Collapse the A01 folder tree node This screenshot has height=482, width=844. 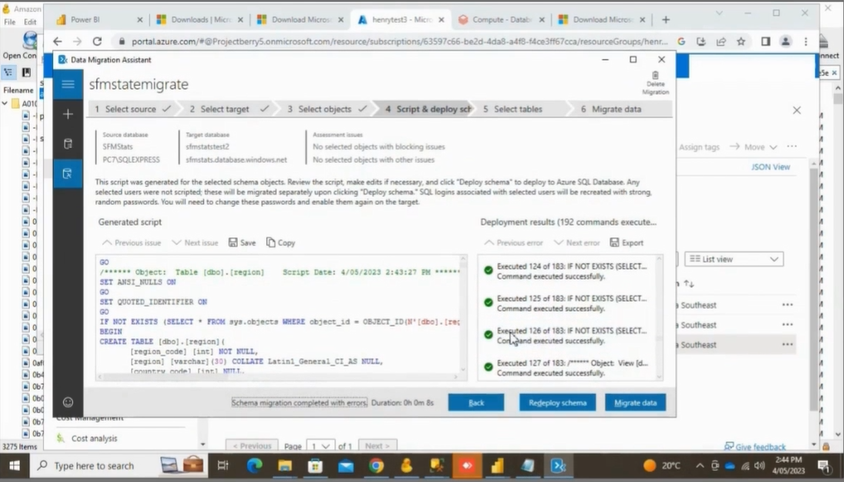[x=5, y=103]
